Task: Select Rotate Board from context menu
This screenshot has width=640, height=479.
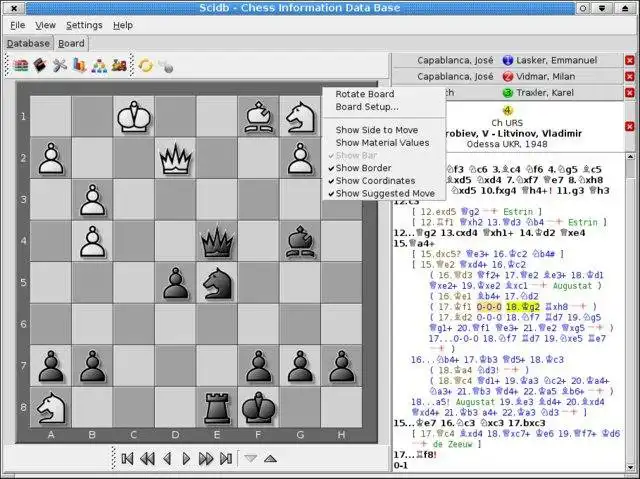Action: (x=365, y=94)
